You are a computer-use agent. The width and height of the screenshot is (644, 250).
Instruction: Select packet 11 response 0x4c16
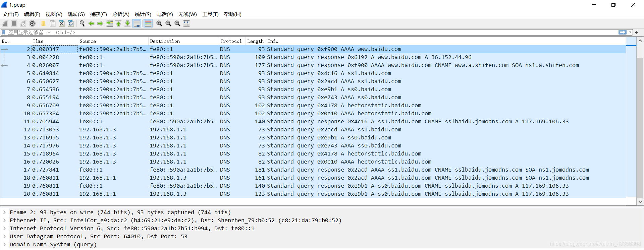[313, 121]
